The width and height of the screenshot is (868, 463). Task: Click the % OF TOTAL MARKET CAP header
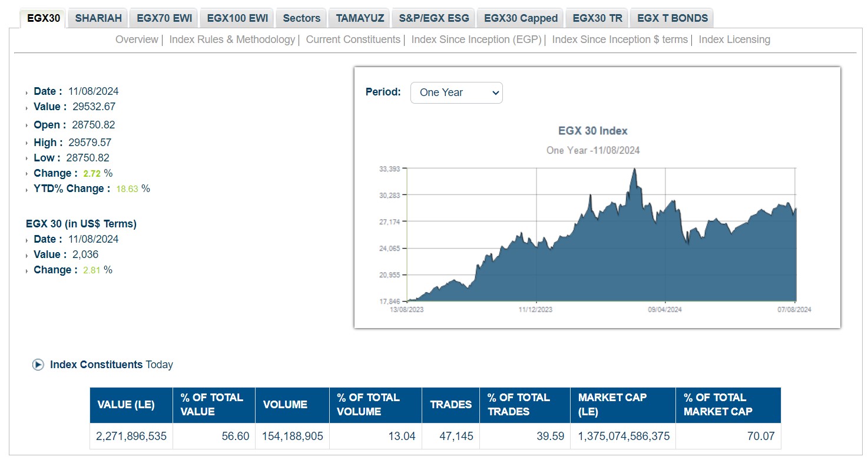728,405
